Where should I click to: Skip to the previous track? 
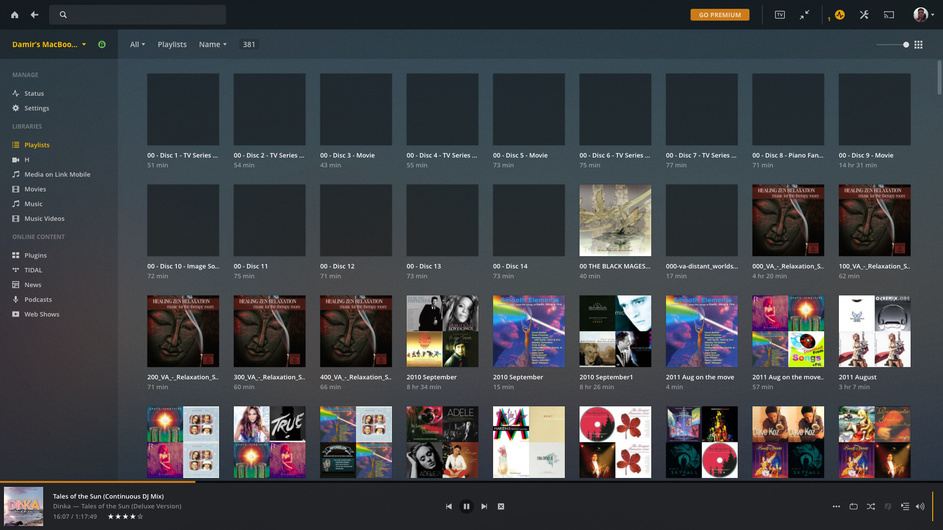(x=449, y=507)
